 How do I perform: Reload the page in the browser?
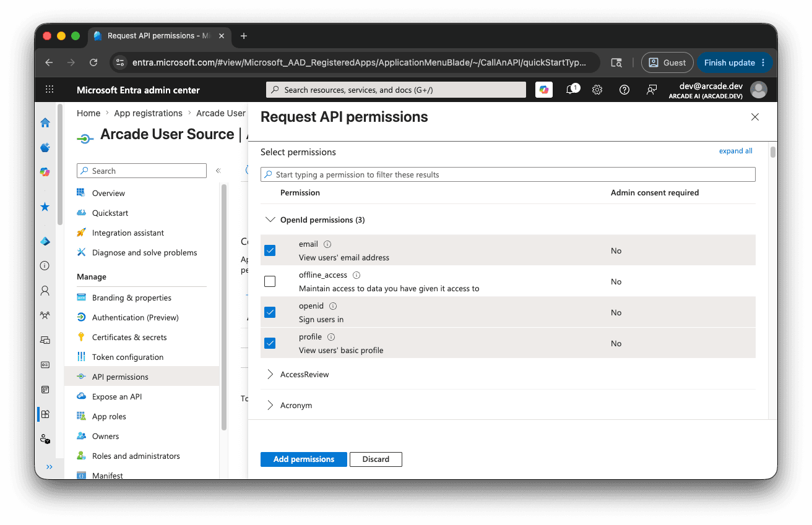click(93, 62)
